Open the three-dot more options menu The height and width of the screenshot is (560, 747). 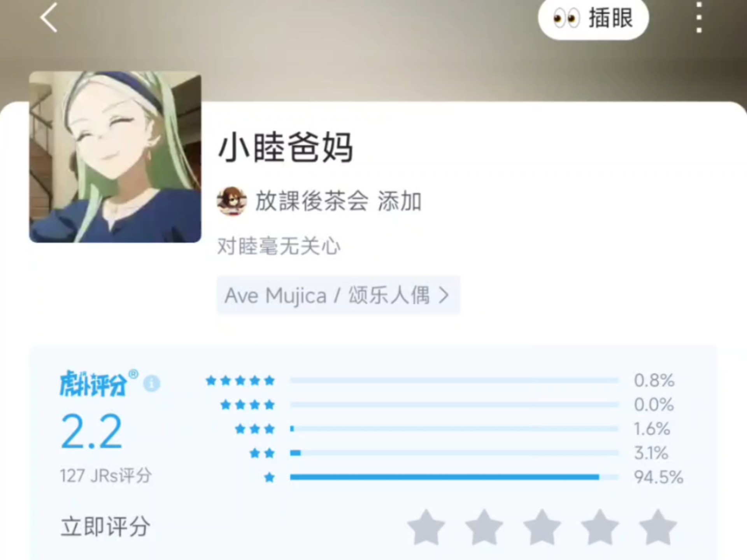tap(699, 17)
